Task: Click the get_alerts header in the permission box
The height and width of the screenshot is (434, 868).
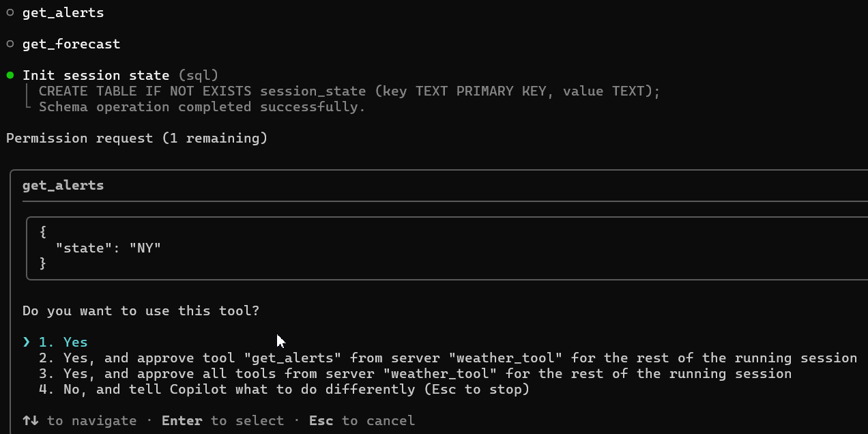Action: tap(63, 185)
